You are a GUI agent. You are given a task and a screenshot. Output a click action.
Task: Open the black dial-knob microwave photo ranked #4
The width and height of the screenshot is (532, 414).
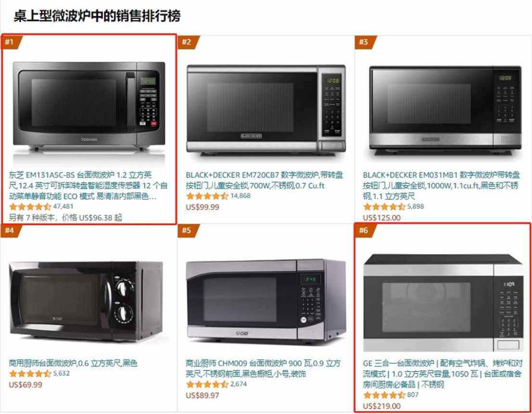point(86,301)
